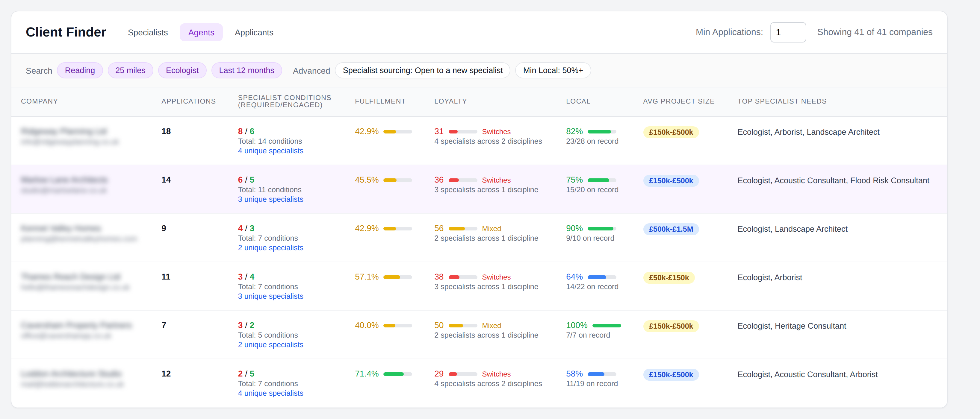Sort by the Local column header

pos(578,101)
